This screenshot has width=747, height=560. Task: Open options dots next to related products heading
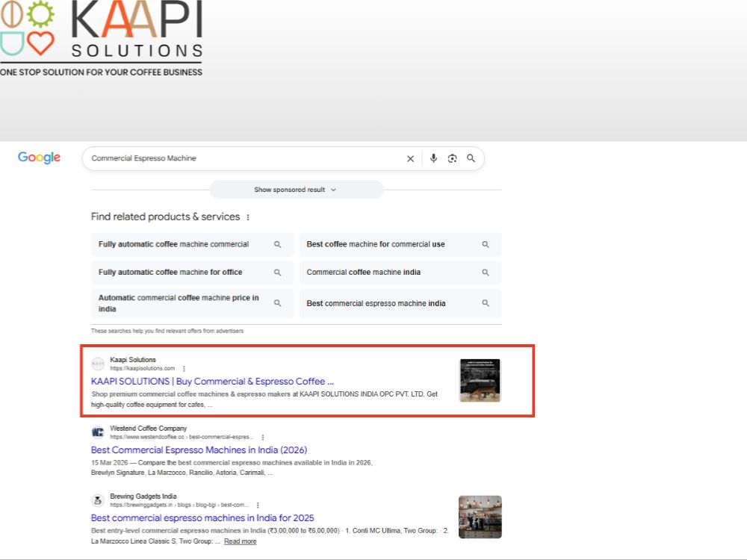click(x=248, y=217)
